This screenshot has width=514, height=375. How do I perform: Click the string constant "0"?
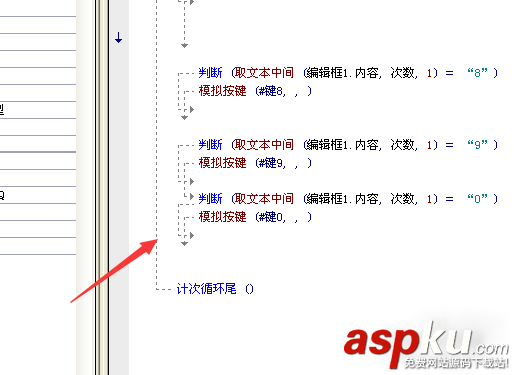[477, 199]
